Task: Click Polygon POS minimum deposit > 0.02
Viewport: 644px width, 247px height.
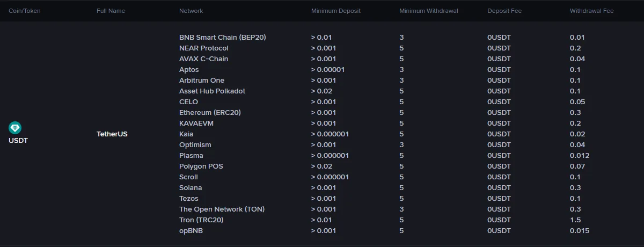Action: 321,166
